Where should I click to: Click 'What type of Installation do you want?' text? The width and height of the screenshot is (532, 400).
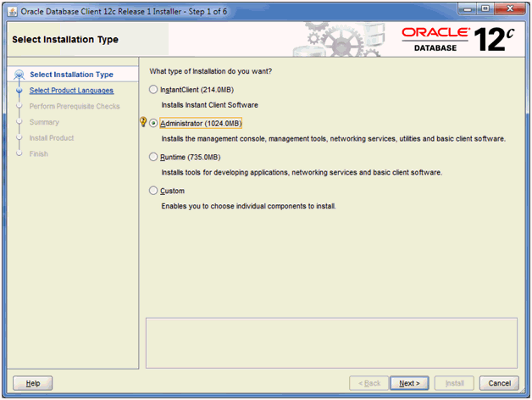pos(211,71)
